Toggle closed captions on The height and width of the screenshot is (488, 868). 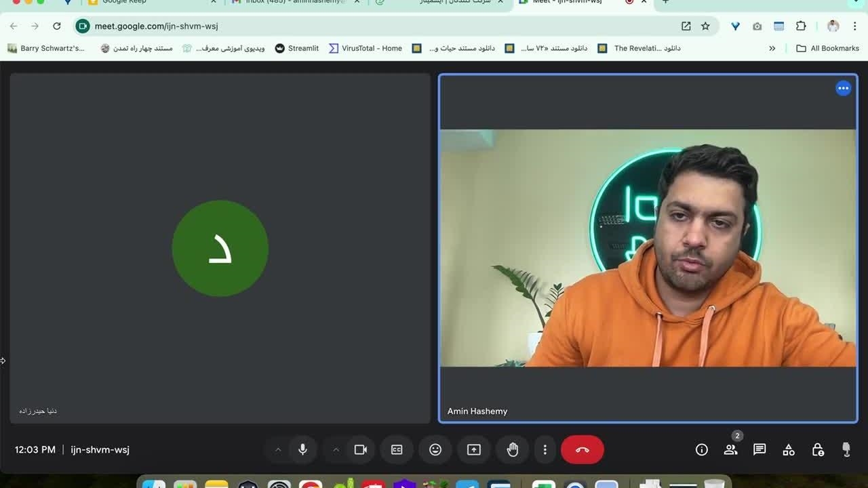point(397,449)
